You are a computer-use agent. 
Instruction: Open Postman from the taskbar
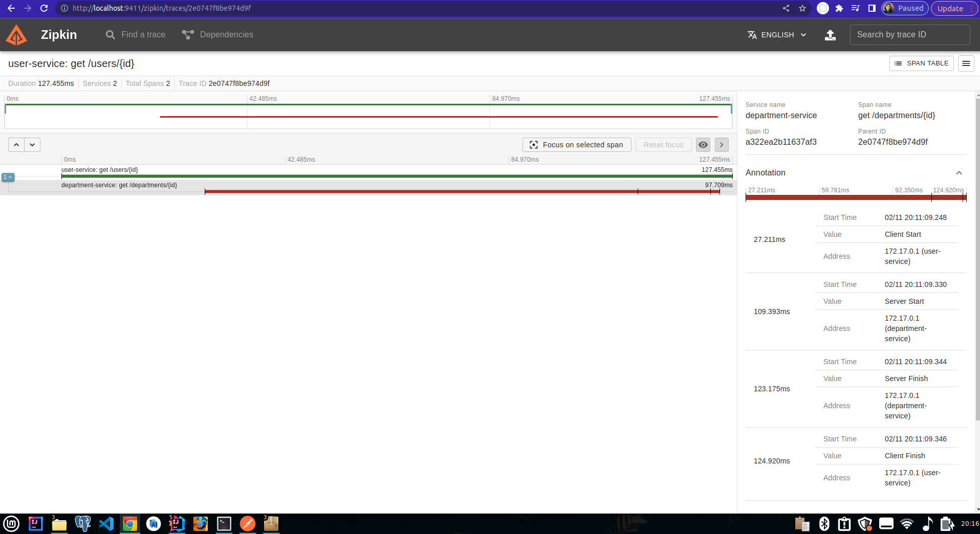pos(248,524)
